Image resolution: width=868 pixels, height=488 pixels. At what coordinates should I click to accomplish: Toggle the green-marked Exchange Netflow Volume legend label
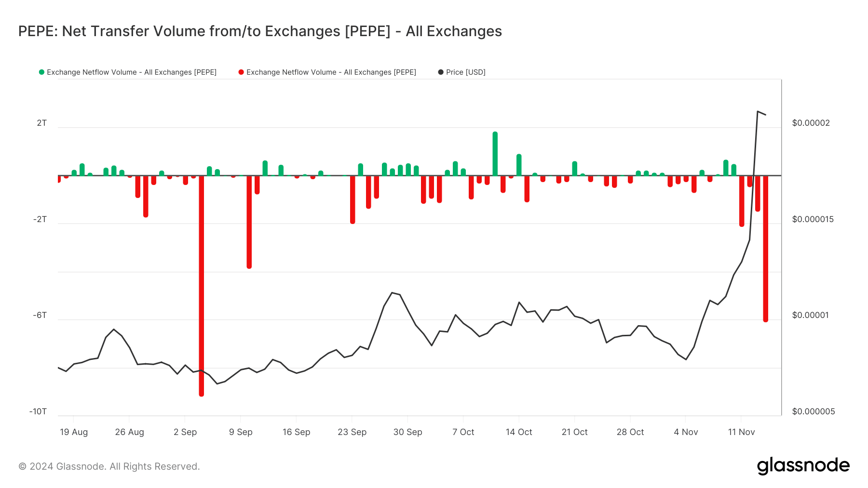131,72
